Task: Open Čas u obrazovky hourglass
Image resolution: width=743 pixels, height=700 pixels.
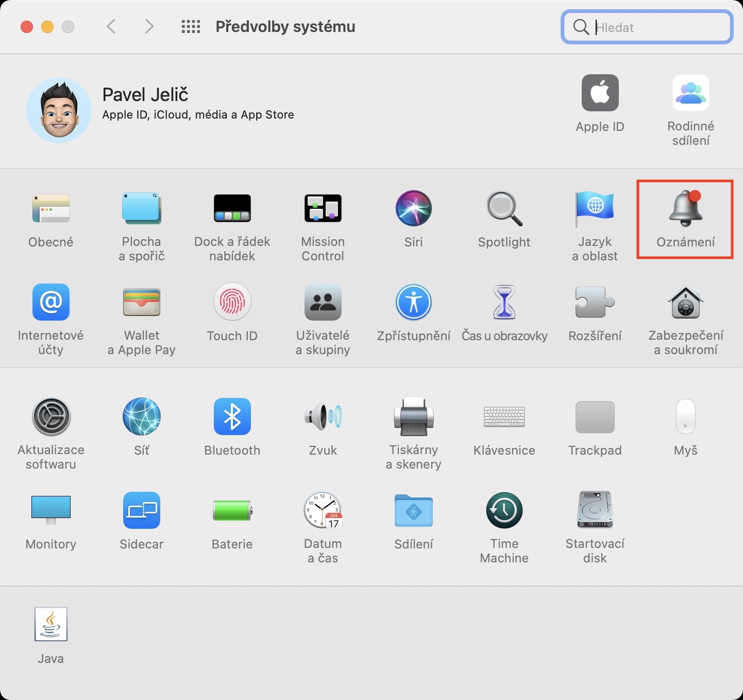Action: 504,302
